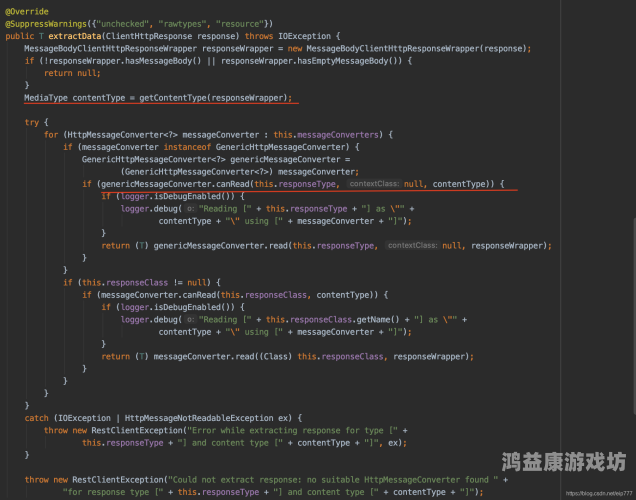Click the contextClass hint in the canRead call
The width and height of the screenshot is (636, 500).
click(374, 184)
